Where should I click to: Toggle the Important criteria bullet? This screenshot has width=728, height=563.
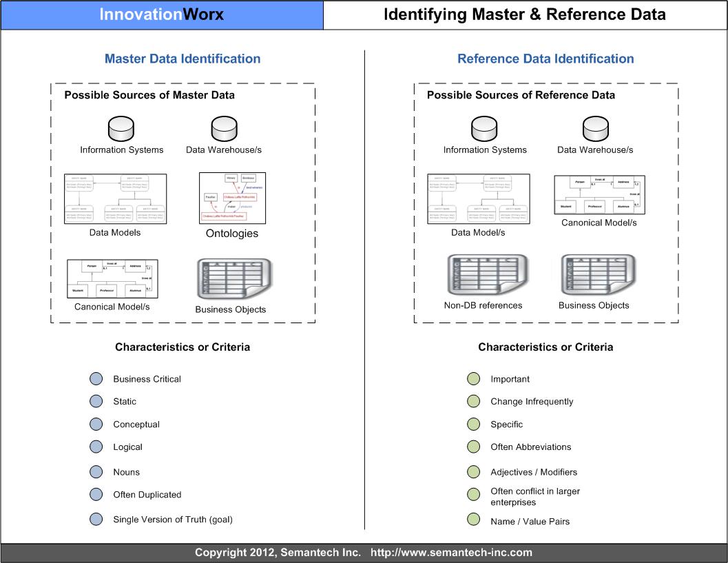coord(473,378)
